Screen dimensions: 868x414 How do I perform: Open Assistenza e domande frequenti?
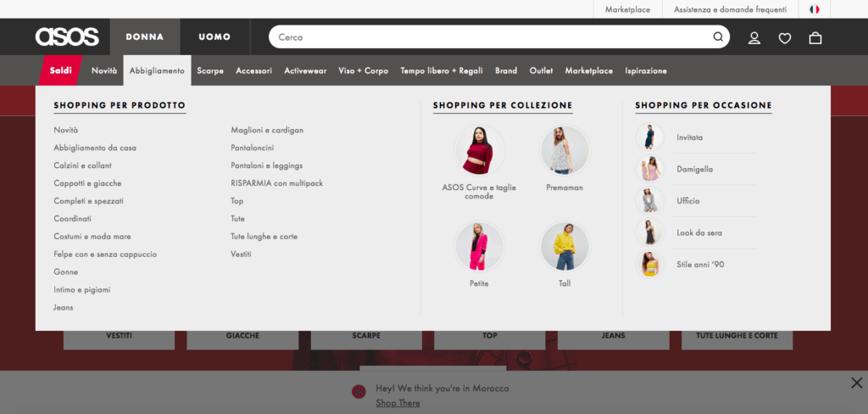tap(730, 9)
